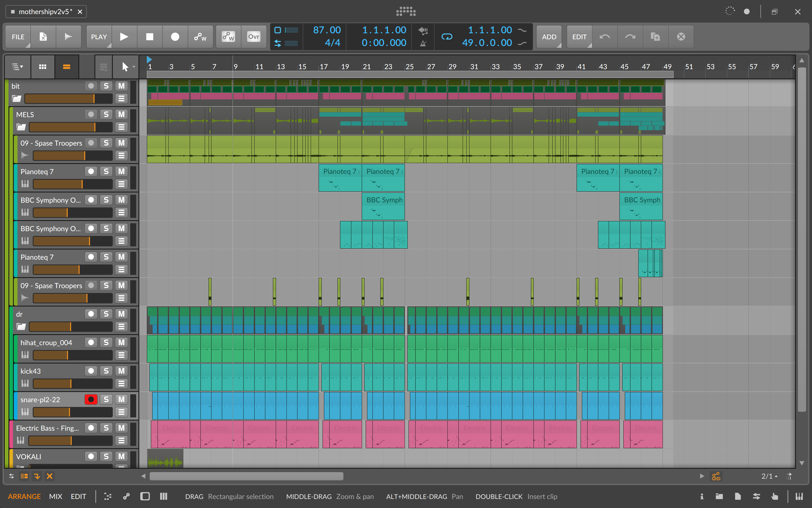Open the browser folder panel icon

tap(719, 496)
